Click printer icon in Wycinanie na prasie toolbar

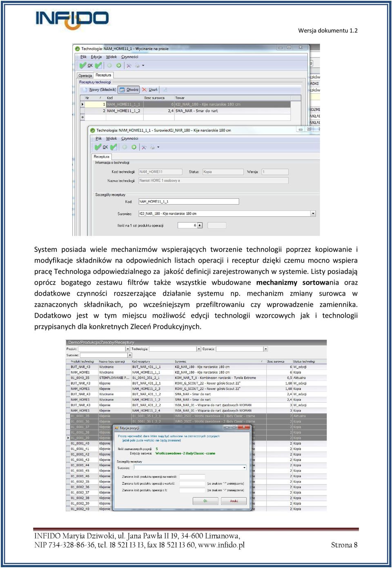tap(137, 65)
